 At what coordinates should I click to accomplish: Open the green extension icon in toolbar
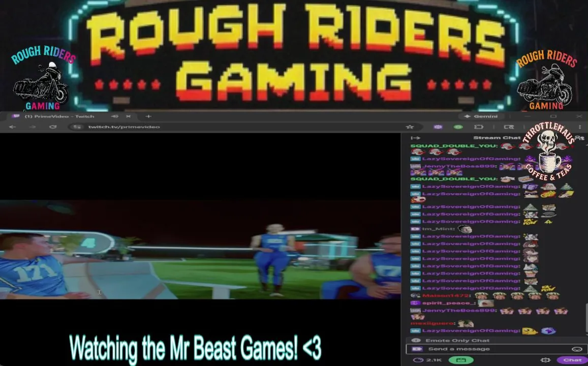tap(458, 127)
